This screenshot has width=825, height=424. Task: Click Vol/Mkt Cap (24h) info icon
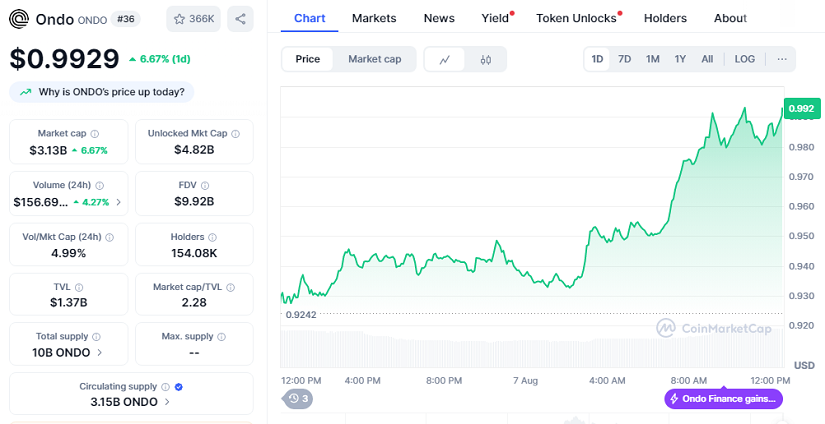point(109,237)
